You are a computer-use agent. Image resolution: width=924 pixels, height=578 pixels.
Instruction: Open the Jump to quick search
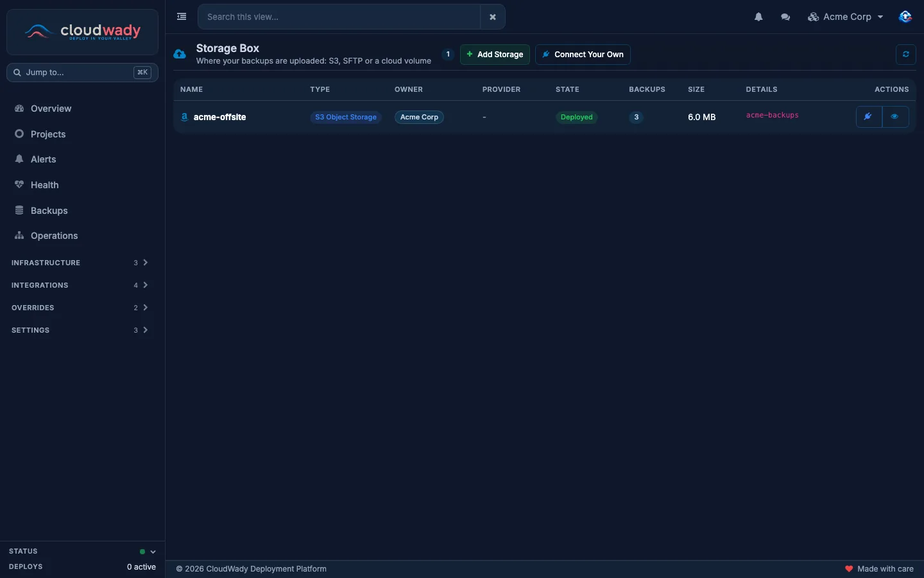pos(82,73)
